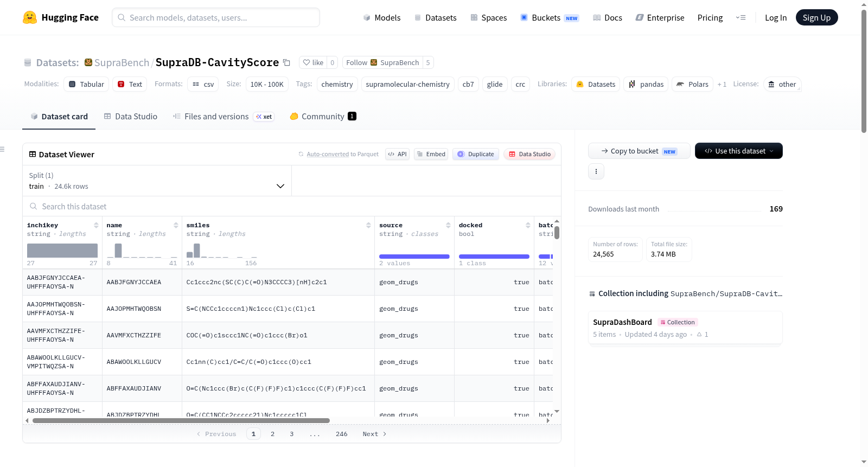Click the SupraBench avatar next to the dataset title
This screenshot has width=868, height=467.
pos(88,62)
